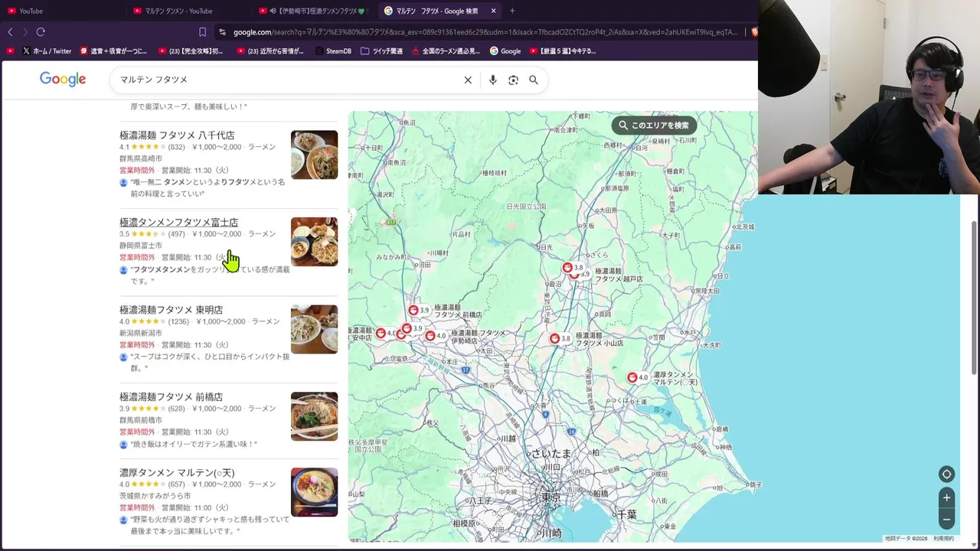Screen dimensions: 980x551
Task: Click 前橋店 ramen photo thumbnail
Action: point(314,416)
